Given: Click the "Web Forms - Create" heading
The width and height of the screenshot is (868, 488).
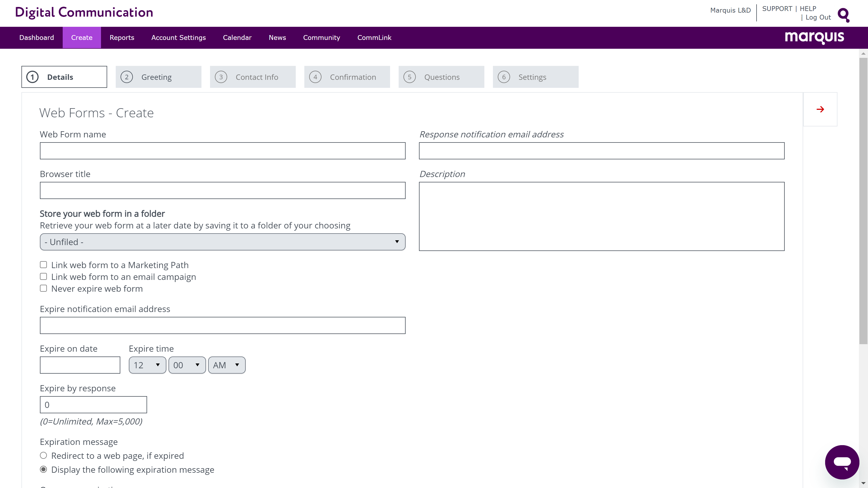Looking at the screenshot, I should click(96, 113).
